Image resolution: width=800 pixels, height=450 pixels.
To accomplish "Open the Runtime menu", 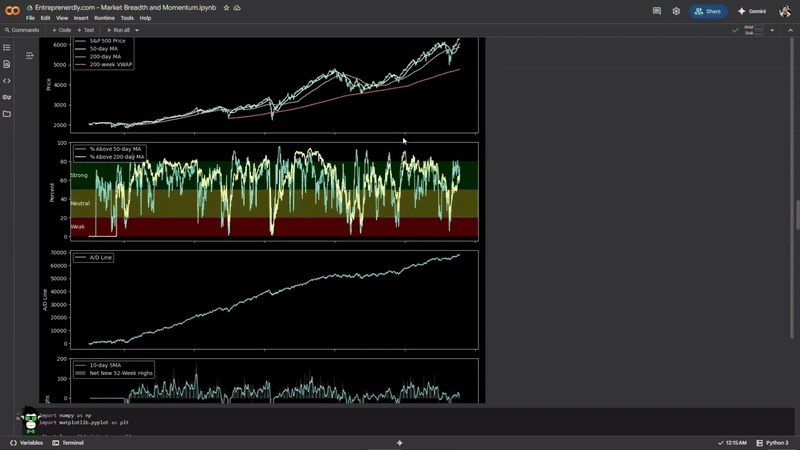I will 104,18.
